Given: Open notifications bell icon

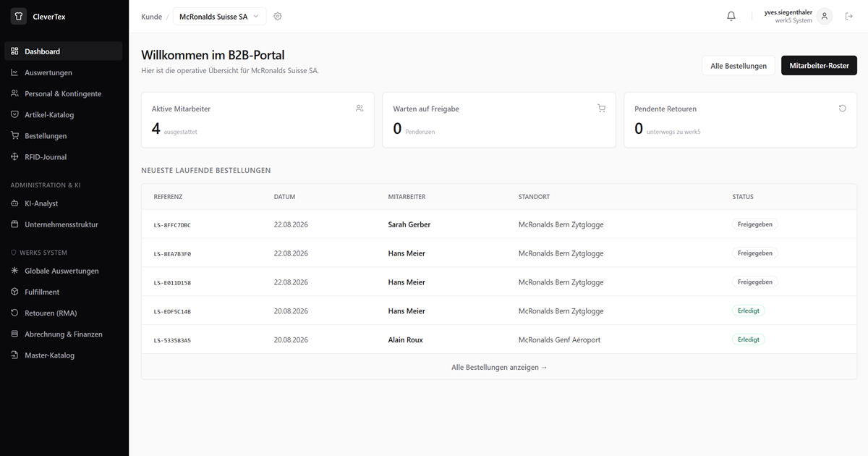Looking at the screenshot, I should click(731, 16).
